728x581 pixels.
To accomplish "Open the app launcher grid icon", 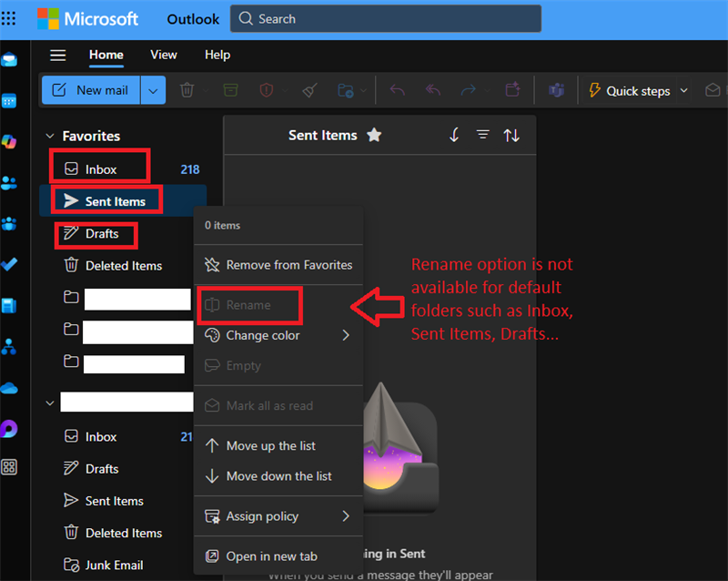I will tap(8, 18).
